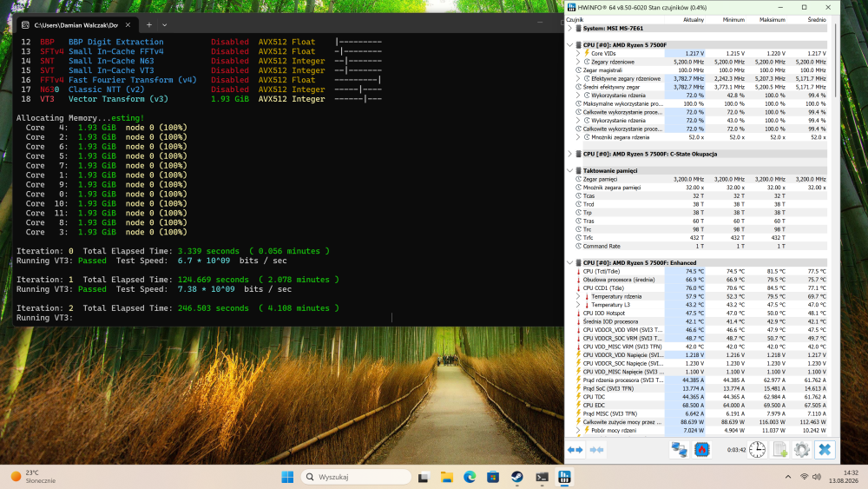Open volume tray icon

(x=817, y=477)
